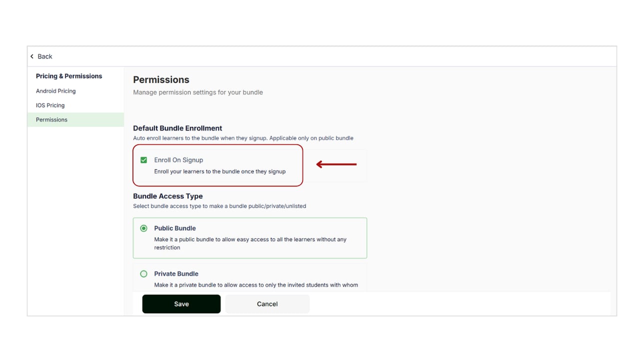Click the Public Bundle title text
This screenshot has height=362, width=644.
pos(175,228)
